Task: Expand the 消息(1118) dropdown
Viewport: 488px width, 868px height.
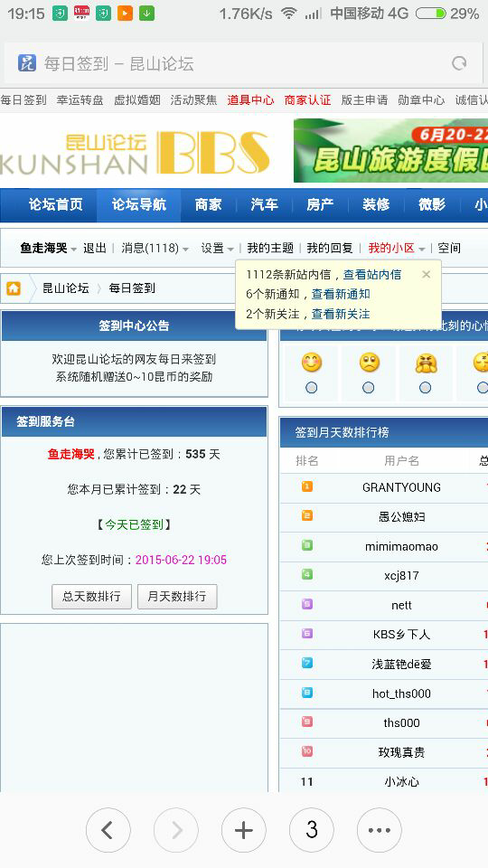Action: tap(155, 249)
